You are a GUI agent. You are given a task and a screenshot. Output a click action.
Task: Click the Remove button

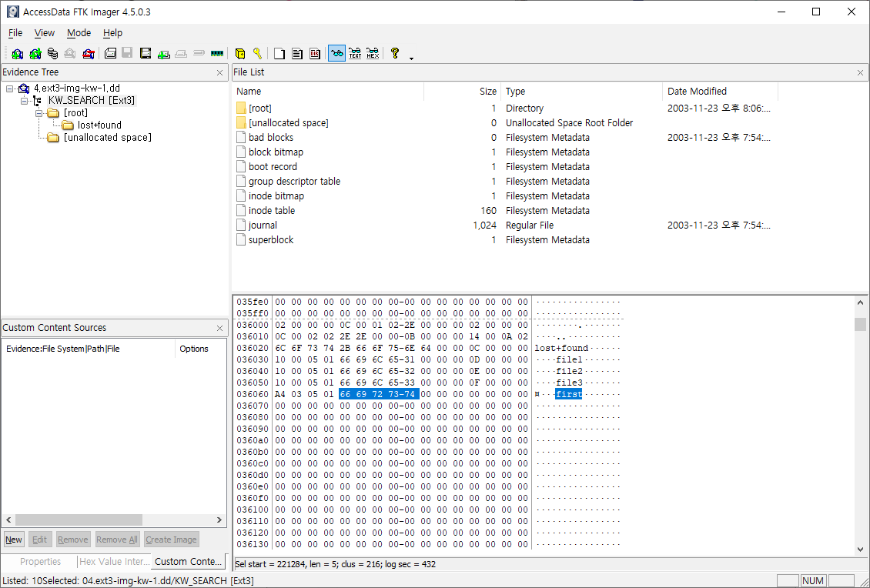pyautogui.click(x=72, y=540)
